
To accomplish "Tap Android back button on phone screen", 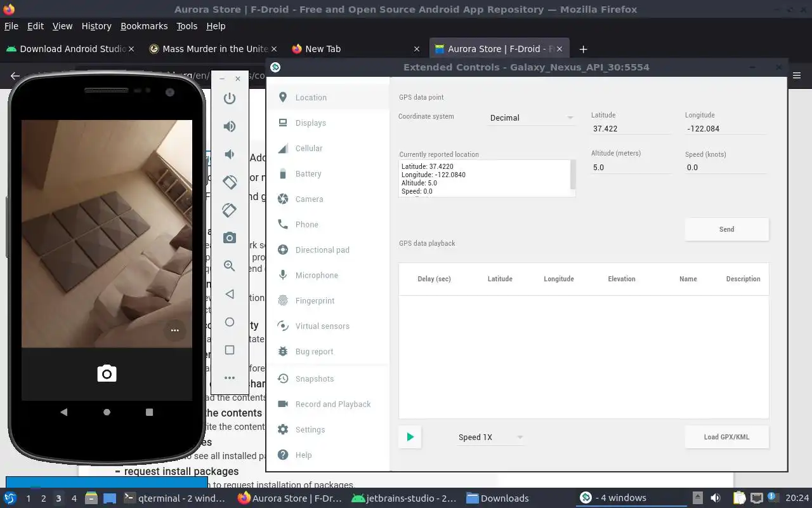I will click(x=63, y=412).
